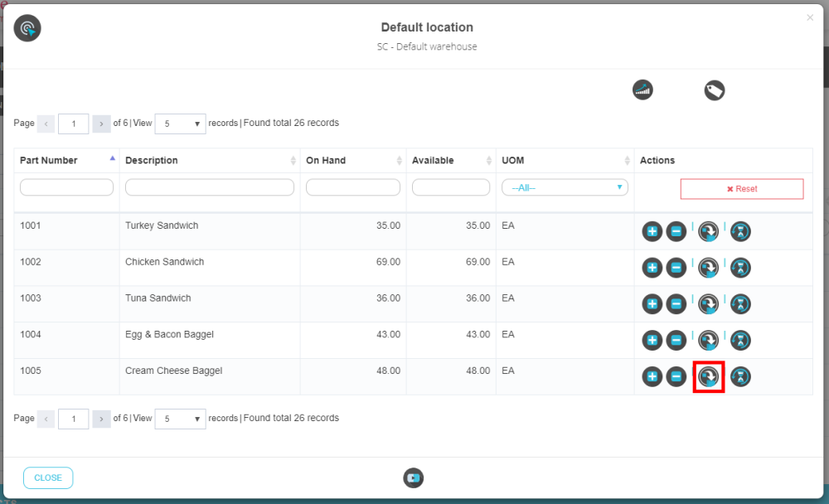Click the target cursor icon in dialog header

click(x=27, y=29)
